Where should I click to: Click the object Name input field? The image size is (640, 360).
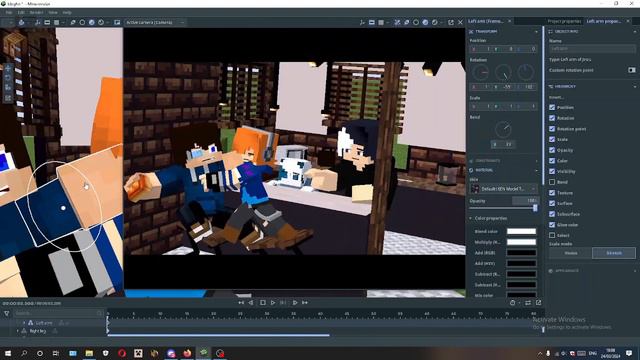(x=592, y=49)
